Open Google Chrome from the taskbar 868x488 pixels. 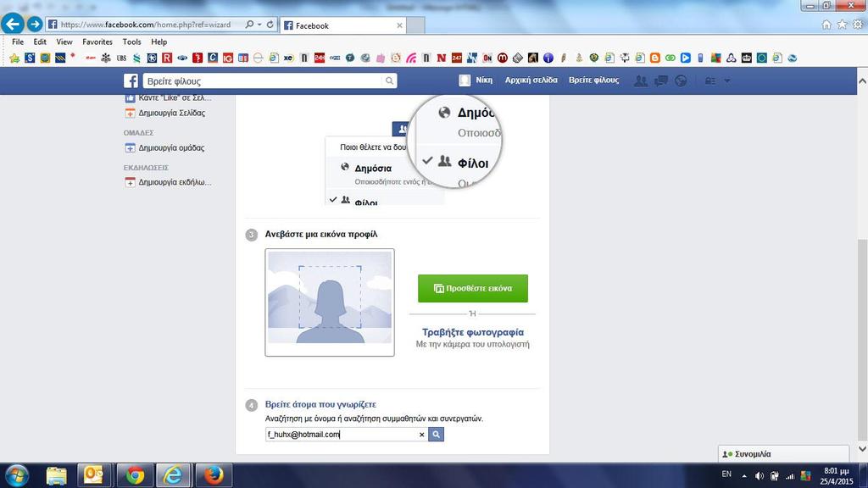pos(134,475)
